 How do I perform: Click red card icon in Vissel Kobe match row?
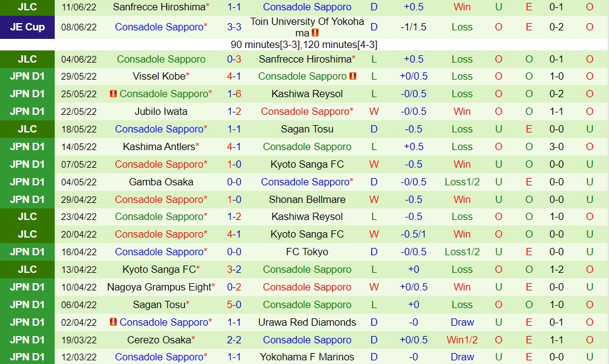(353, 77)
